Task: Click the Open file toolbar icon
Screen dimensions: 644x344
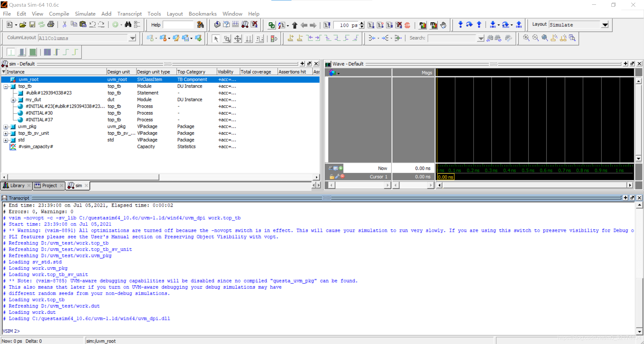Action: (23, 25)
